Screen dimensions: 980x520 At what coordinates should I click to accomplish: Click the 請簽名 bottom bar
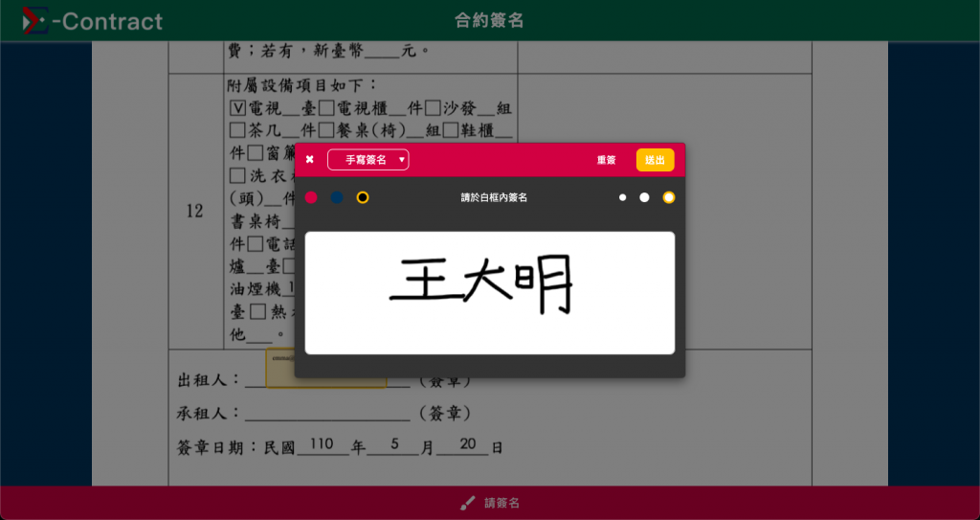[x=490, y=503]
